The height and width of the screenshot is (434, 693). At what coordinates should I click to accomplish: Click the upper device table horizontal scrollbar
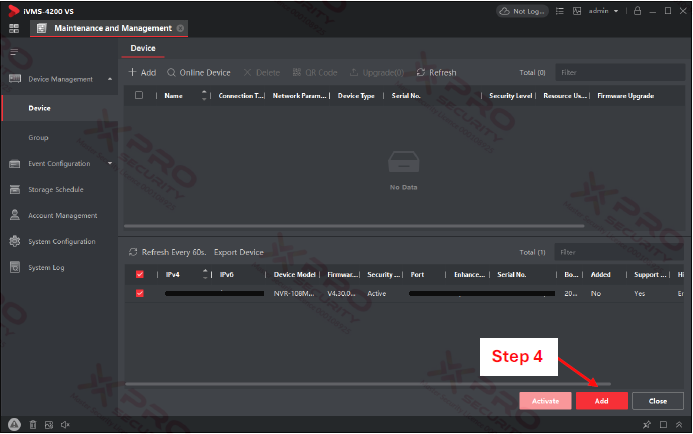pyautogui.click(x=354, y=226)
